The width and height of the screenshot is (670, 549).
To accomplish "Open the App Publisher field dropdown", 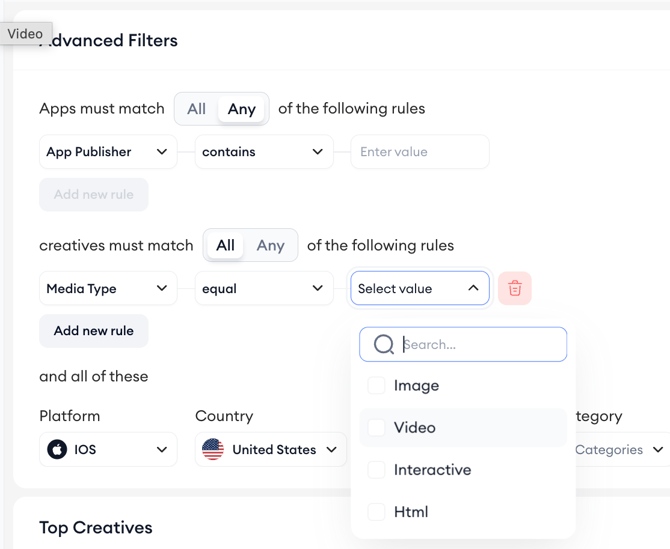I will [108, 152].
